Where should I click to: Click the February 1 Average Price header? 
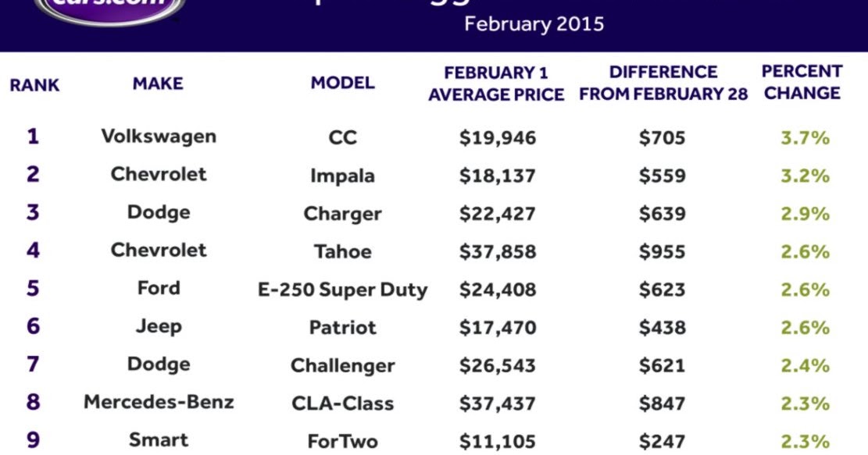tap(496, 84)
